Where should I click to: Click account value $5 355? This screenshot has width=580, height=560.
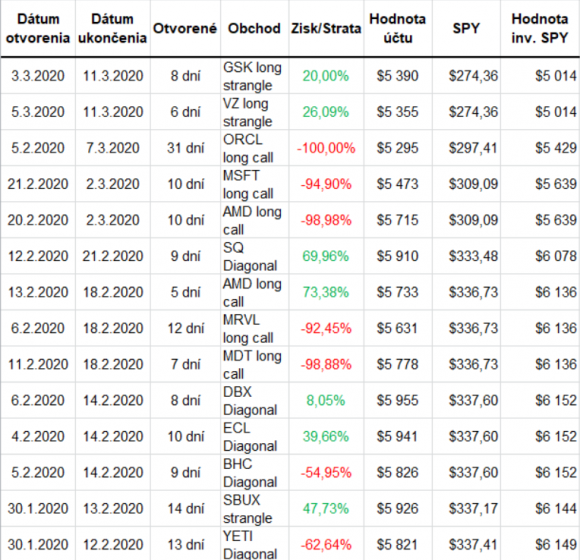(x=397, y=112)
